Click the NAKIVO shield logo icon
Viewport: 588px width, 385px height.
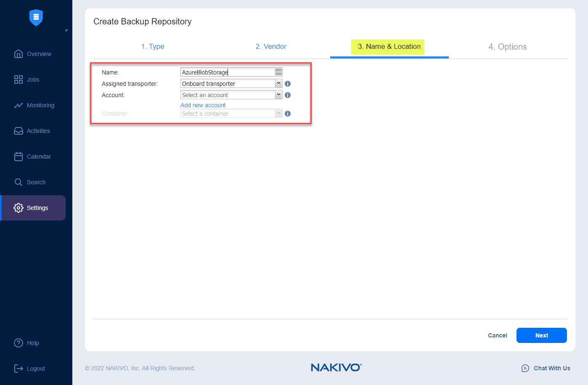coord(36,18)
